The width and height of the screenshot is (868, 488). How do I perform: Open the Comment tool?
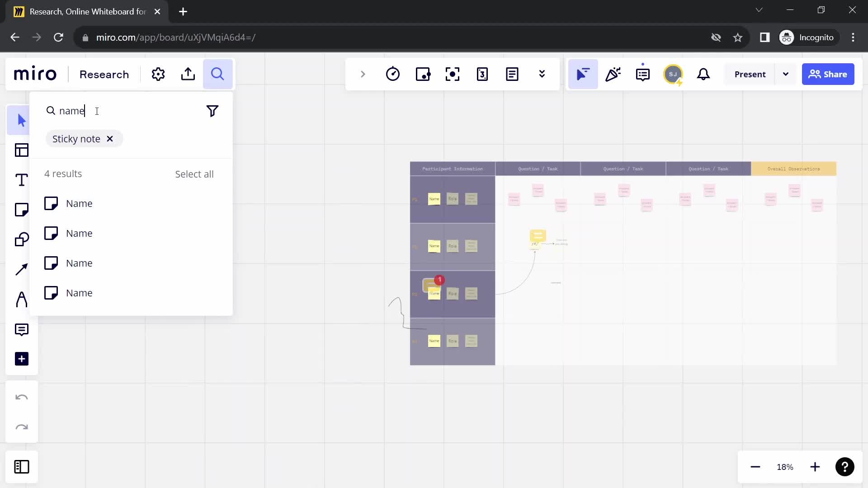(x=21, y=328)
